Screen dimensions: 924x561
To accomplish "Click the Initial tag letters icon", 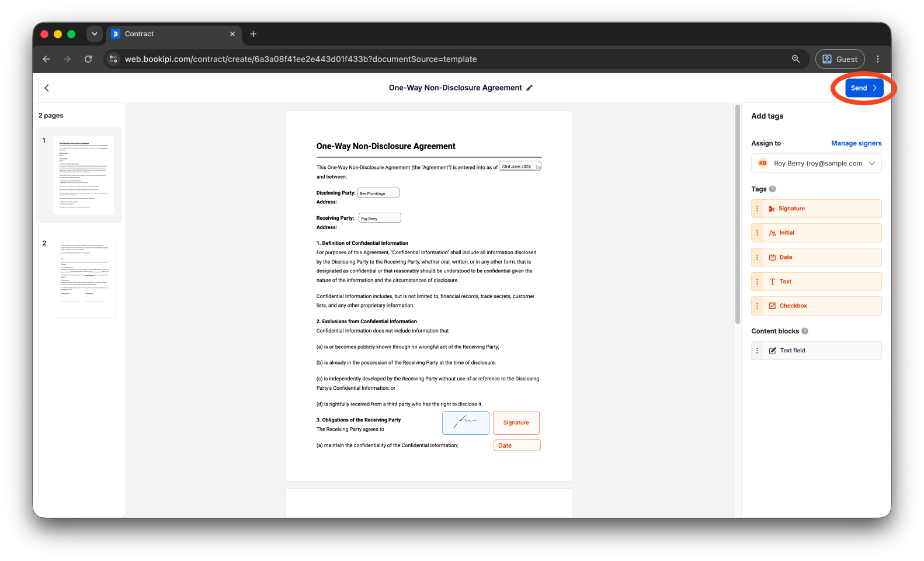I will tap(772, 233).
